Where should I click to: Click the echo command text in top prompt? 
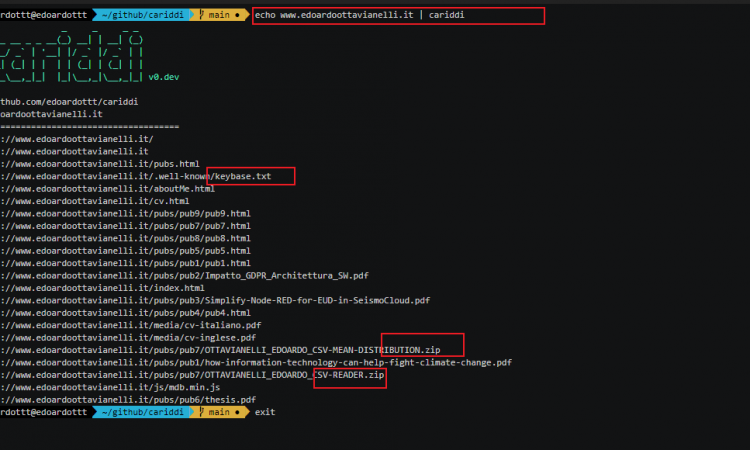click(x=359, y=15)
